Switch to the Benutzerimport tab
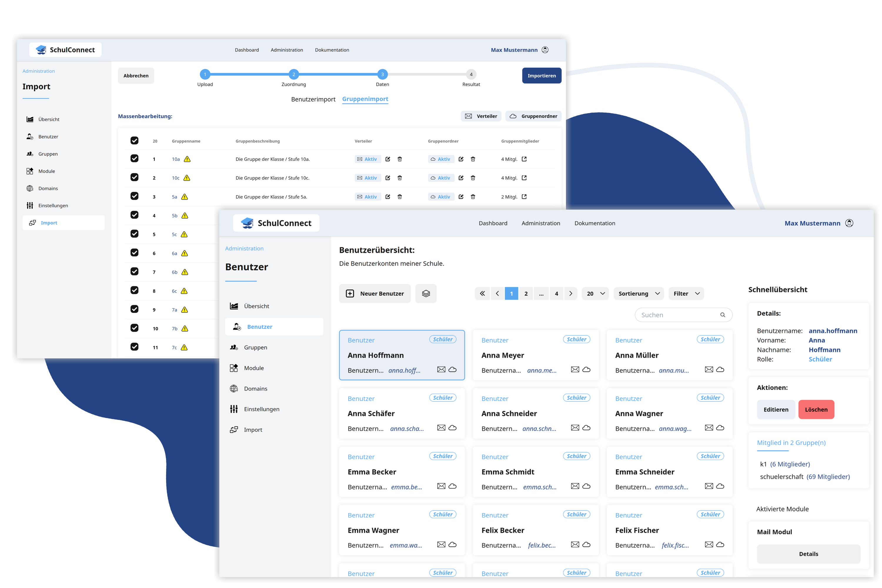 (313, 99)
